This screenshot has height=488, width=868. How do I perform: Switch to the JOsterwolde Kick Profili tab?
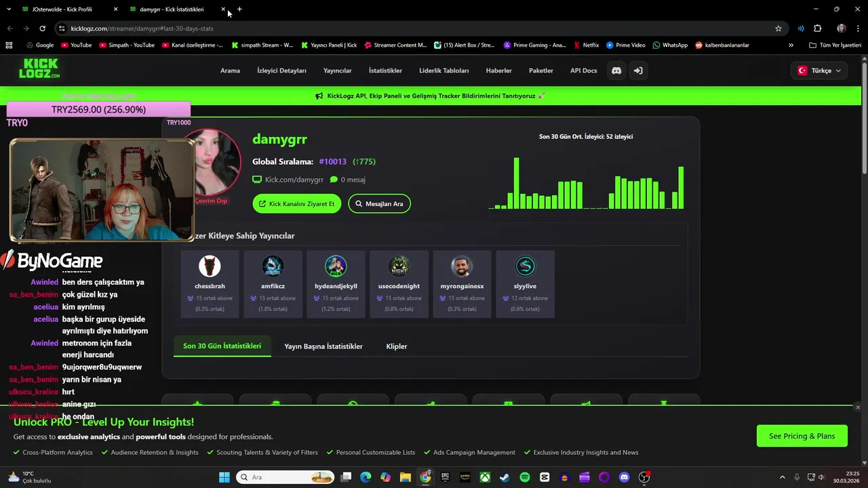(x=62, y=9)
